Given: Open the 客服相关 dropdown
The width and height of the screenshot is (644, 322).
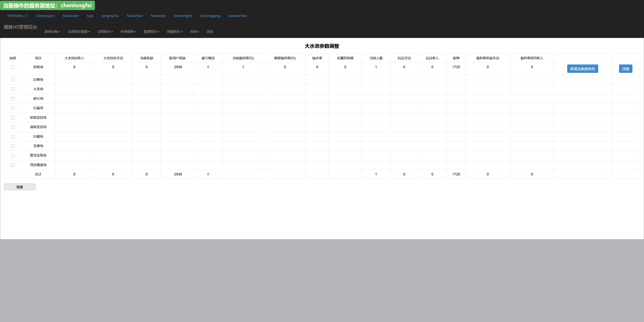Looking at the screenshot, I should (174, 32).
